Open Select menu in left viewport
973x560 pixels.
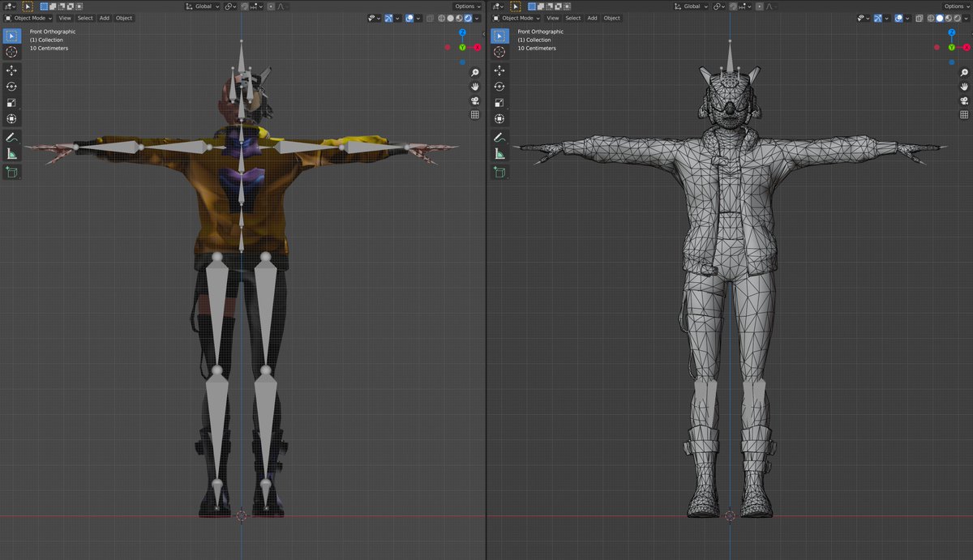click(85, 18)
